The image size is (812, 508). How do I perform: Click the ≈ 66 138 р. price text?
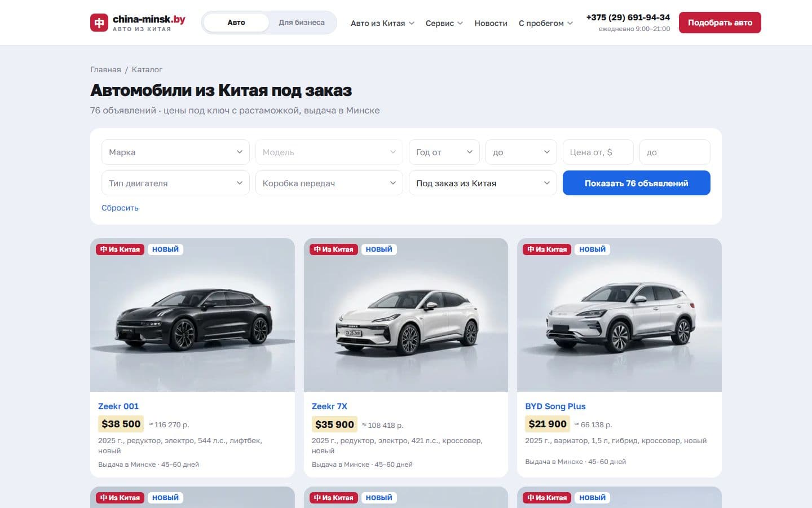(593, 424)
